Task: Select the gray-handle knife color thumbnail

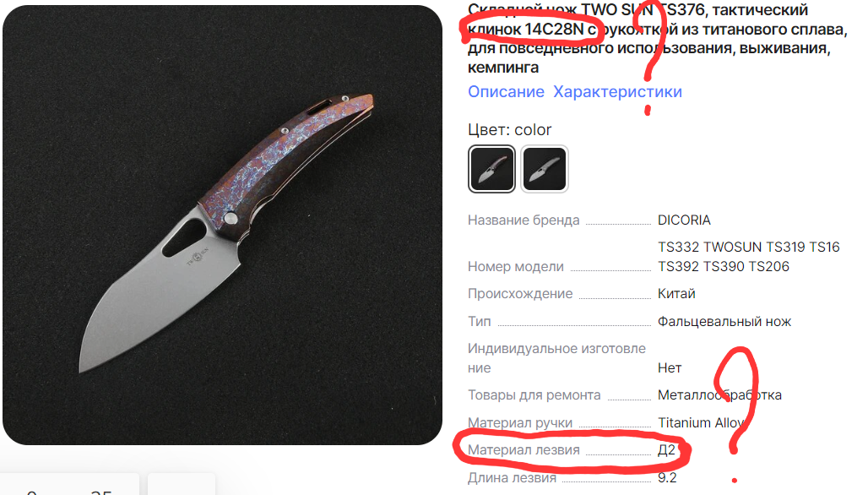Action: tap(544, 169)
